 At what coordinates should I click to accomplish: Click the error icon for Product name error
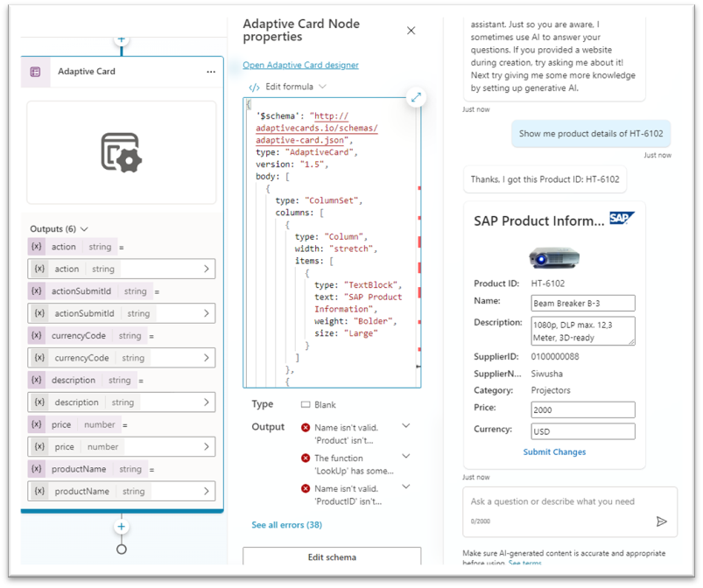306,428
